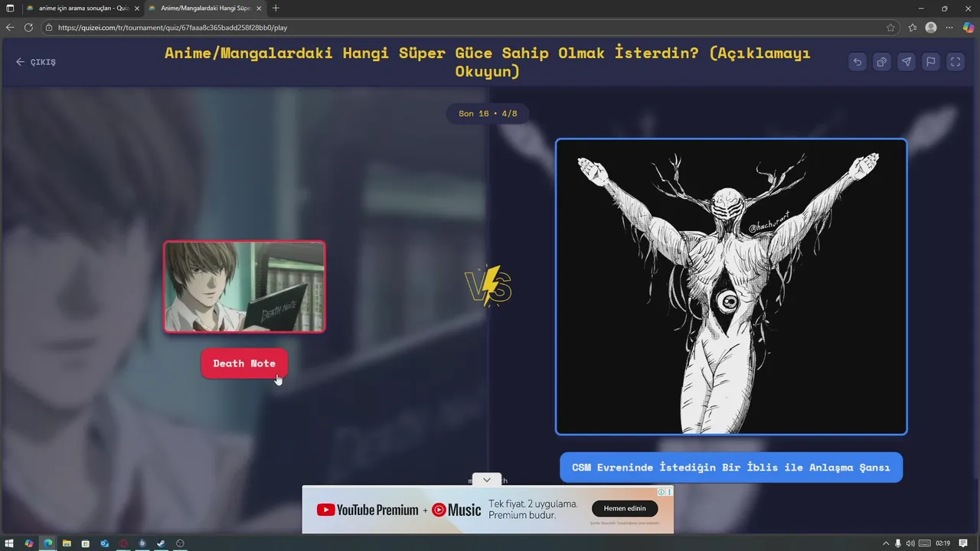Image resolution: width=980 pixels, height=551 pixels.
Task: Open the Windows Start menu
Action: tap(10, 543)
